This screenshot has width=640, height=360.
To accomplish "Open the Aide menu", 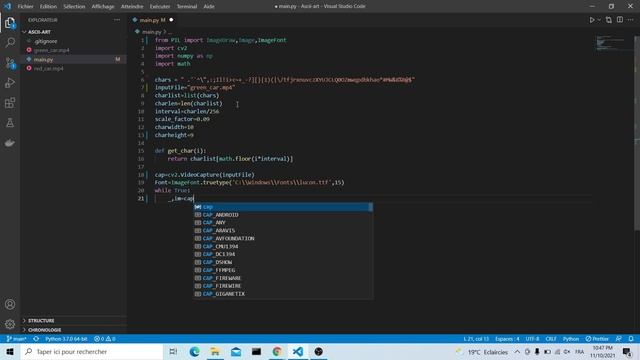I will click(209, 7).
